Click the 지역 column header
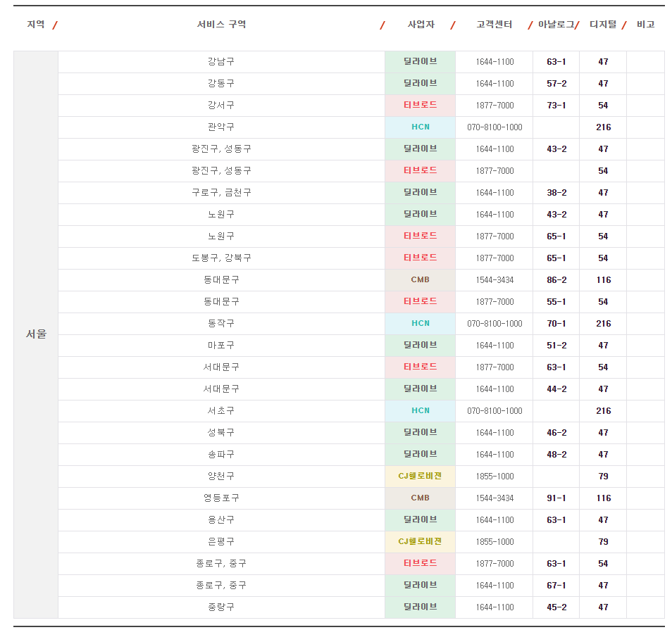 tap(36, 25)
